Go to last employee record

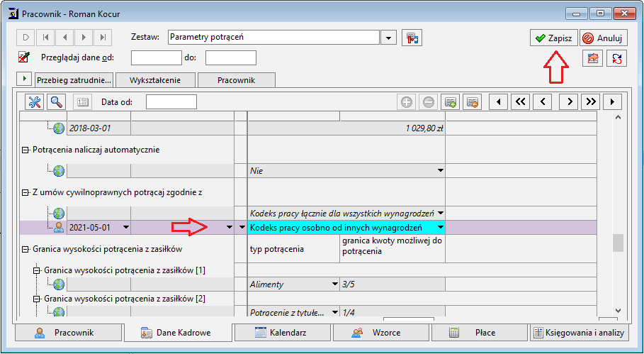tap(103, 38)
